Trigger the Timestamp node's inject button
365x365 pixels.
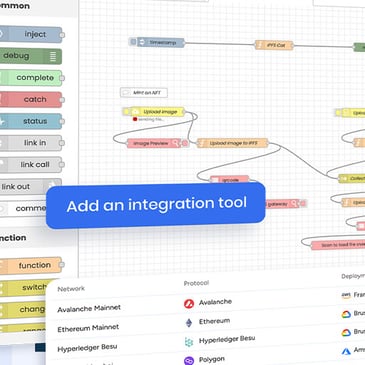click(133, 42)
